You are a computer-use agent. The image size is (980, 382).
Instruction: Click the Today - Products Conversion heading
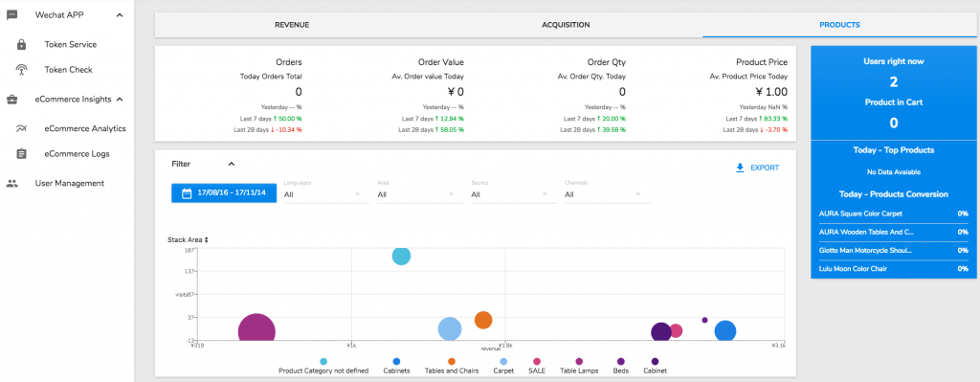click(894, 193)
